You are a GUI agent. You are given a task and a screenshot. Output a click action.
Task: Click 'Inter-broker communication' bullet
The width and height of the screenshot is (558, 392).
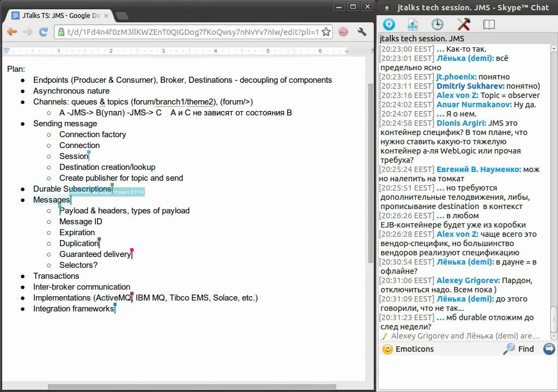tap(82, 287)
